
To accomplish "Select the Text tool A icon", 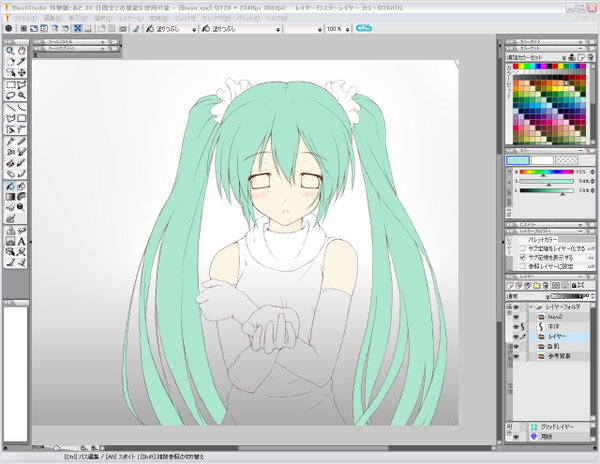I will point(21,241).
